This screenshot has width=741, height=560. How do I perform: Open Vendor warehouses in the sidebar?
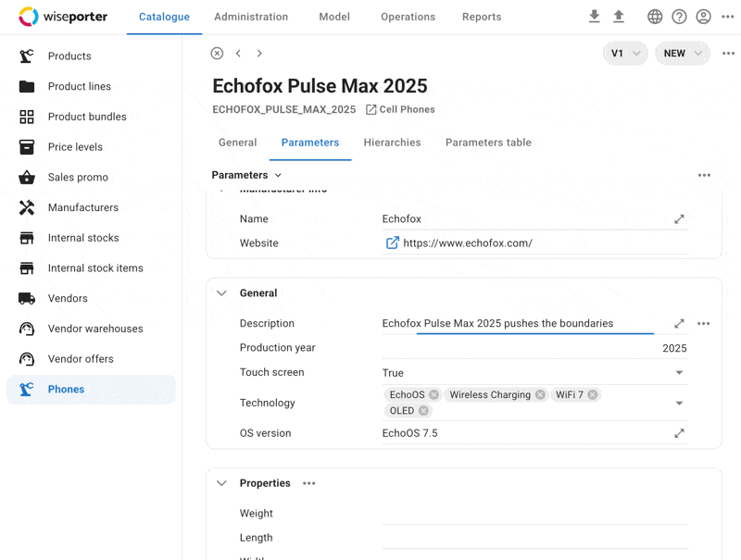click(91, 329)
